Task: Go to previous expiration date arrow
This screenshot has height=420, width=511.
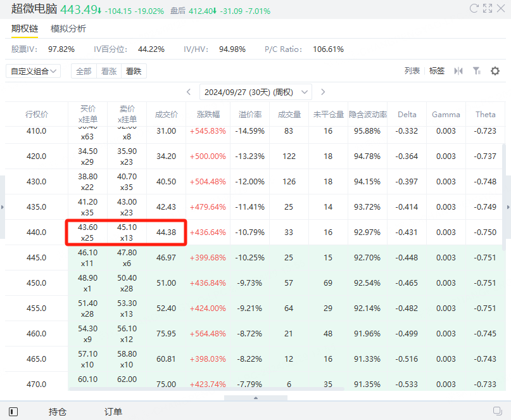Action: tap(188, 92)
